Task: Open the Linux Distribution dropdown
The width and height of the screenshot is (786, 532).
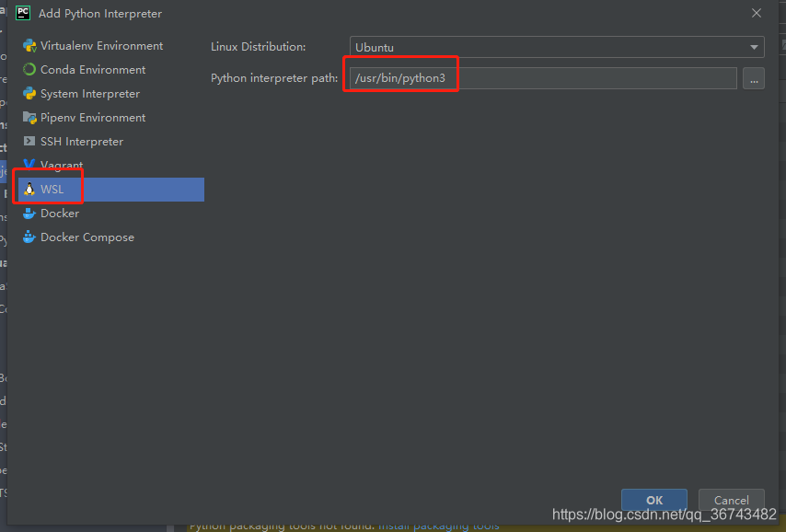Action: pos(557,47)
